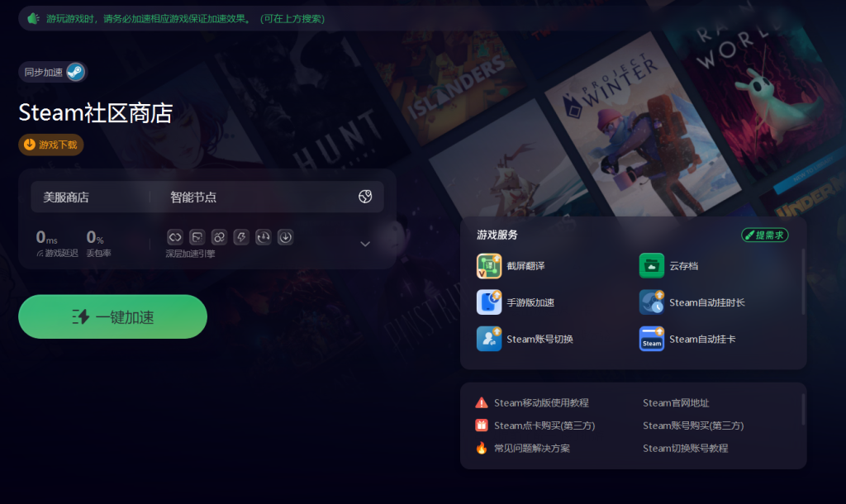Click the globe icon beside 智能节点
Screen dimensions: 846x504
365,197
